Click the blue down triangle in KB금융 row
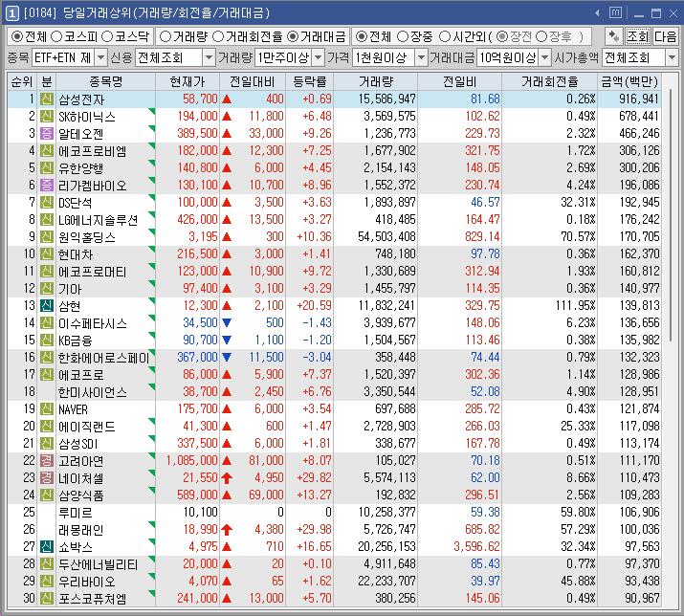Viewport: 684px width, 616px height. click(227, 340)
